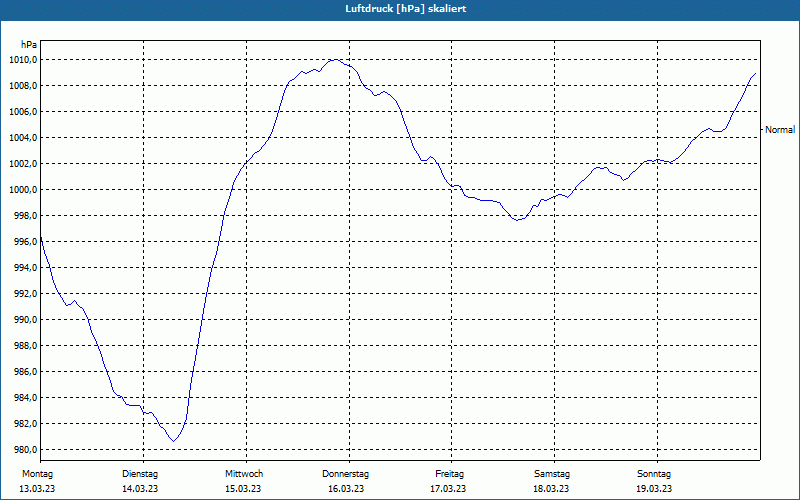800x500 pixels.
Task: Click the date '13.03.23'
Action: [x=37, y=489]
